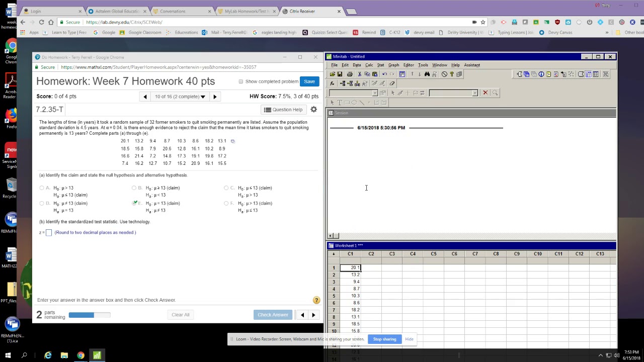Viewport: 644px width, 362px height.
Task: Open the Windows Start menu
Action: pyautogui.click(x=8, y=355)
